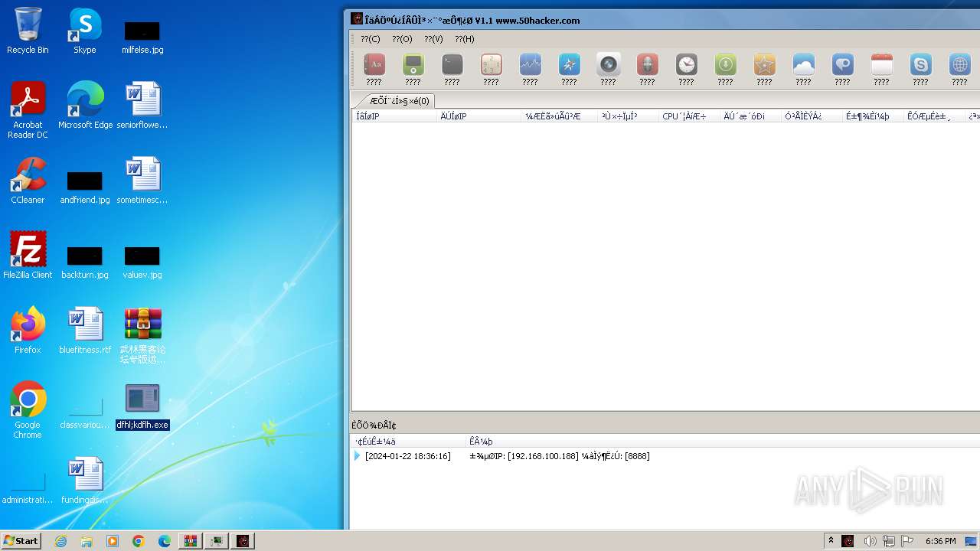
Task: Open the dark terminal toolbar icon
Action: pos(452,64)
